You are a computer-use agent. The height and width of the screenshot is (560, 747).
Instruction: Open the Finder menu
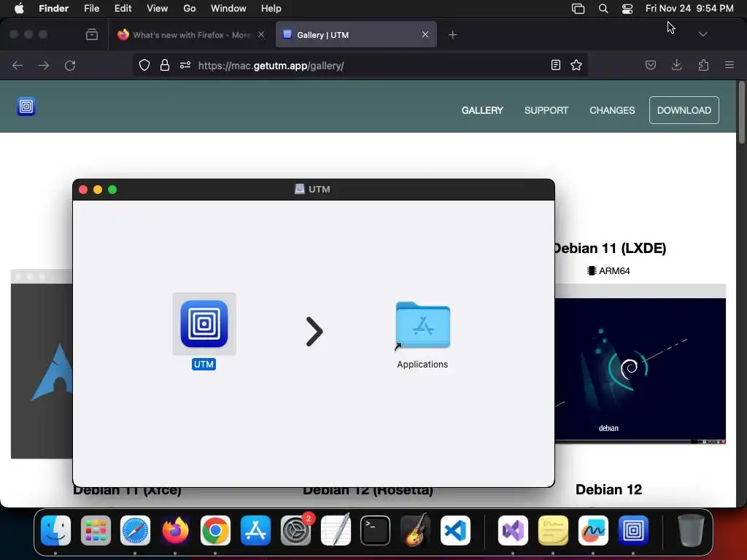point(54,8)
